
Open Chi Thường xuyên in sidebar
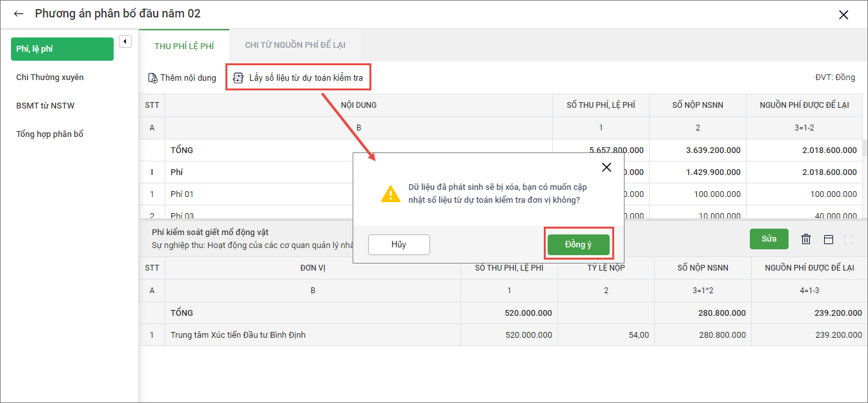pyautogui.click(x=50, y=77)
